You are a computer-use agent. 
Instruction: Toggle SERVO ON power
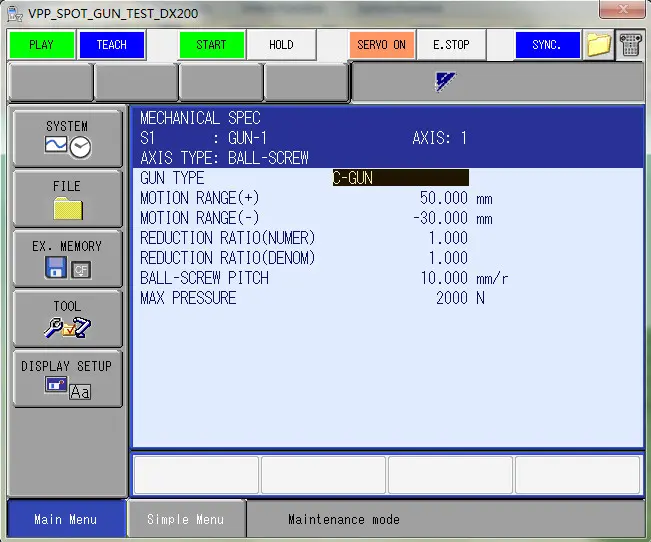(381, 45)
